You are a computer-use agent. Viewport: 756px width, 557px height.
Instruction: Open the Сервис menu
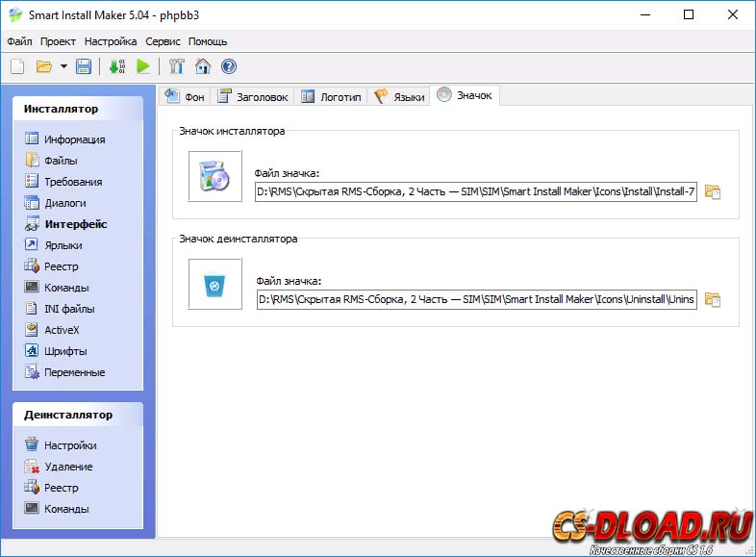pos(163,41)
